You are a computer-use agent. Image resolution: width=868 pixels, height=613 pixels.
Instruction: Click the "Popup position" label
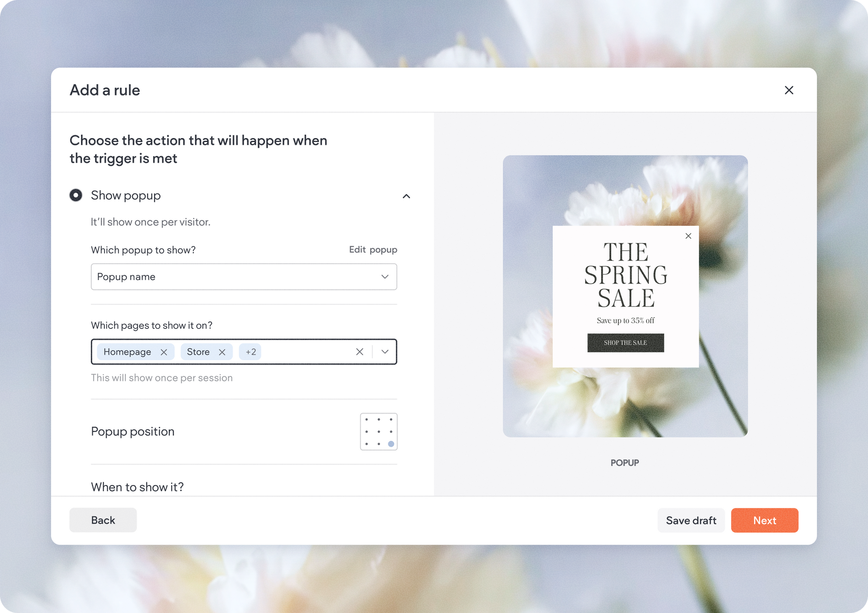(x=133, y=432)
